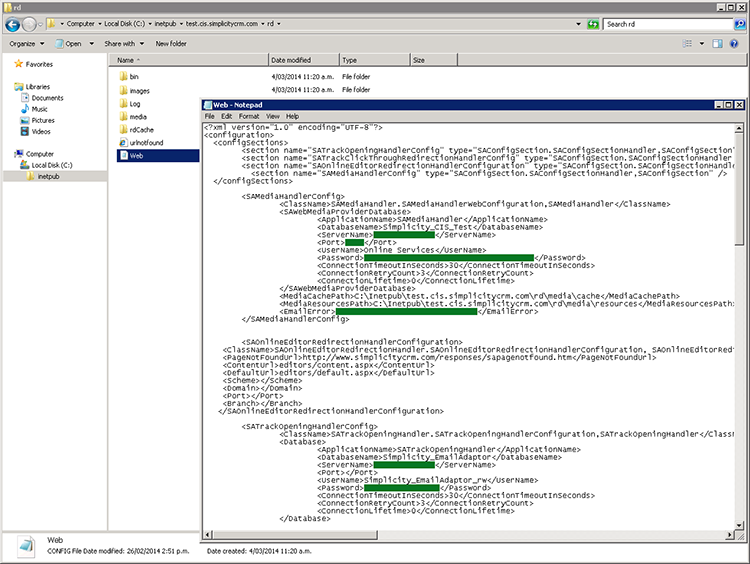This screenshot has height=564, width=750.
Task: Click test.cis.simplicitycrm.com address segment
Action: (221, 24)
